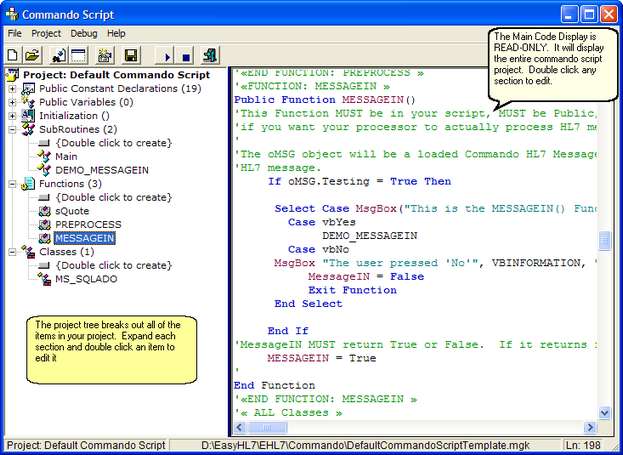Click the 'Case vbYes' code line
623x455 pixels.
pyautogui.click(x=322, y=222)
